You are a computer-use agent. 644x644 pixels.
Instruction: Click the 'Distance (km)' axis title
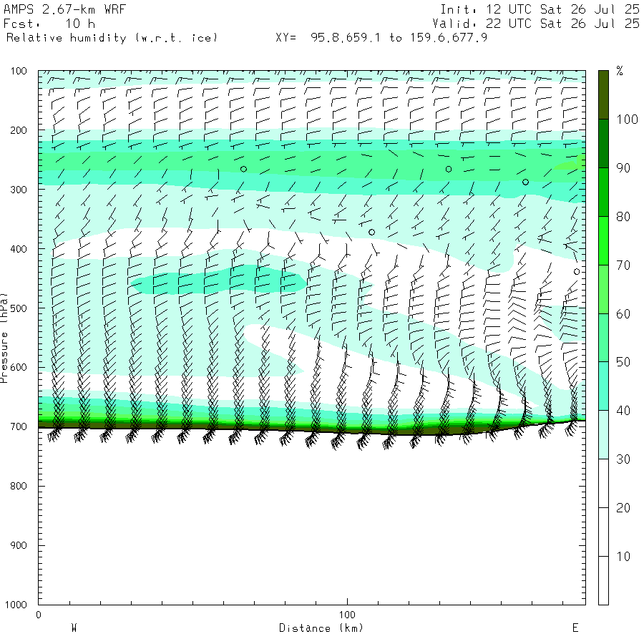[321, 628]
